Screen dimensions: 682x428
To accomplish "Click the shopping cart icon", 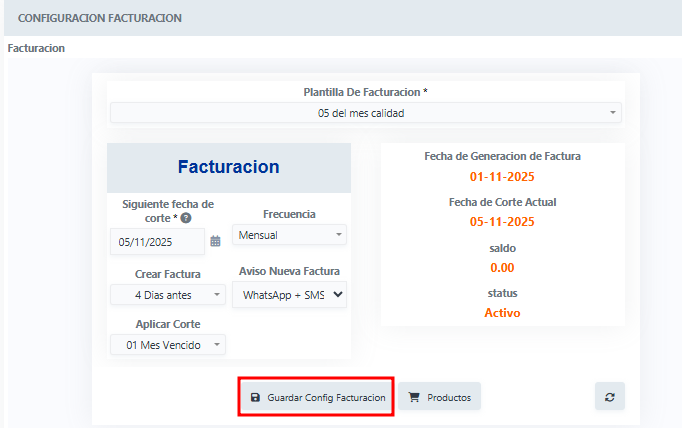I will tap(414, 398).
